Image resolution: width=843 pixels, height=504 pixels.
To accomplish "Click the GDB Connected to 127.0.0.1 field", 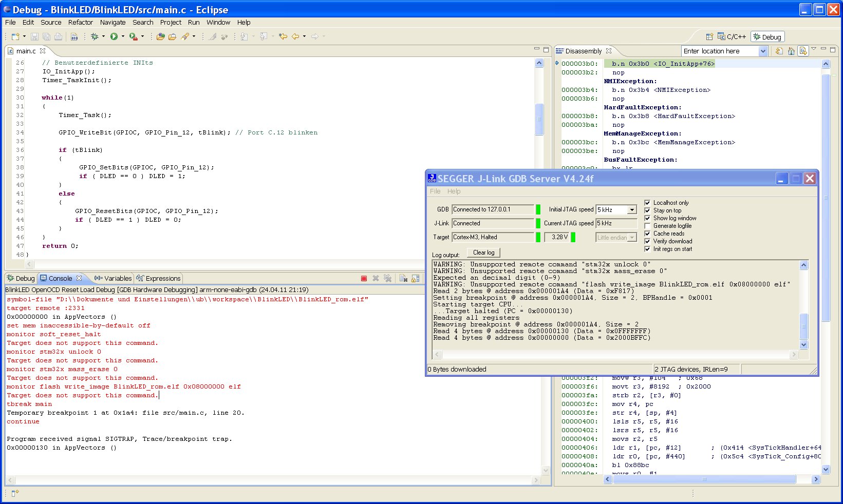I will (x=493, y=209).
